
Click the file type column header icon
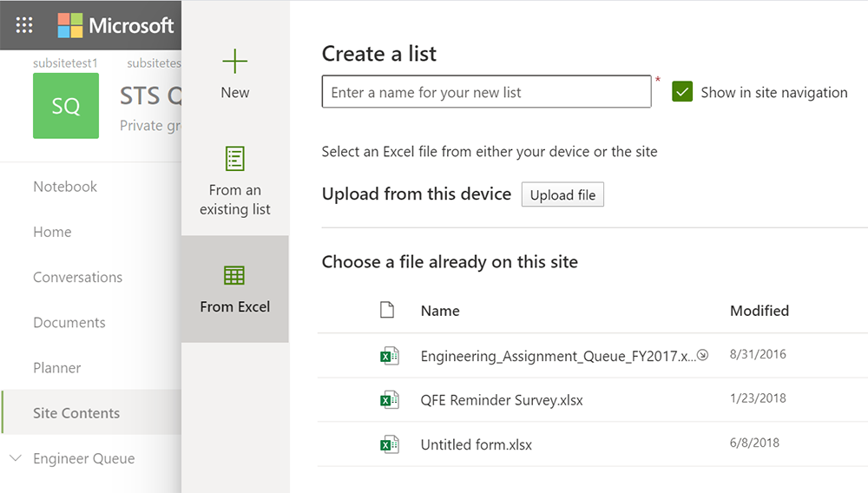388,310
